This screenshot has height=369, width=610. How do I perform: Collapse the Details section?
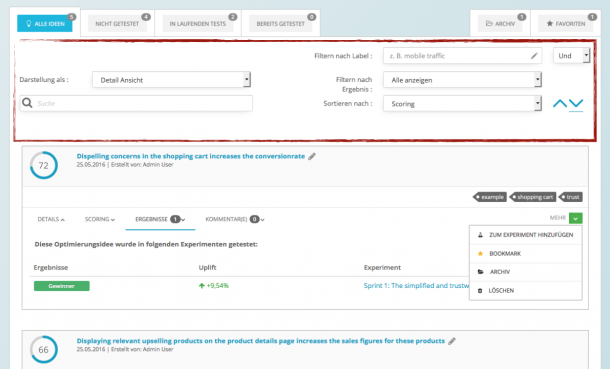[51, 219]
